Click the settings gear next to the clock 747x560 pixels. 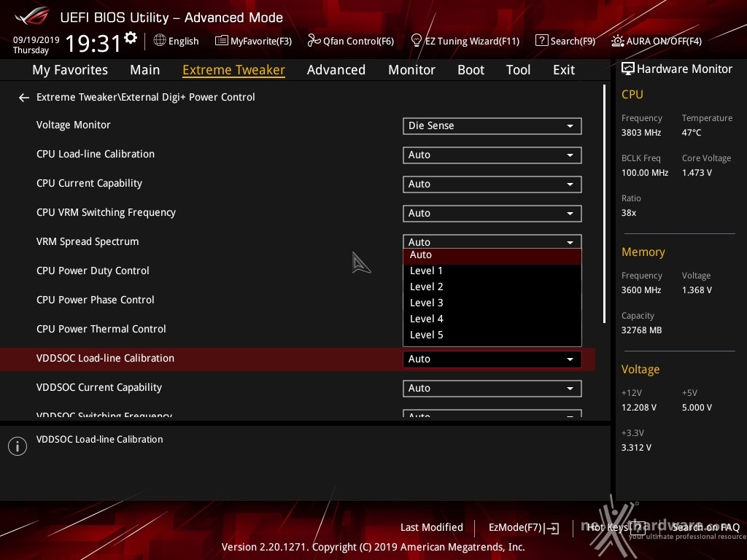click(131, 38)
